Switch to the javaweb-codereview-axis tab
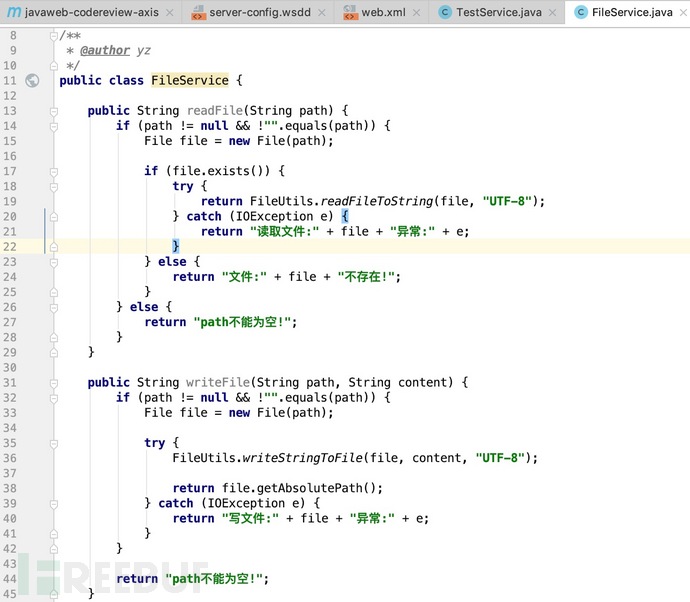The image size is (690, 602). (x=90, y=12)
